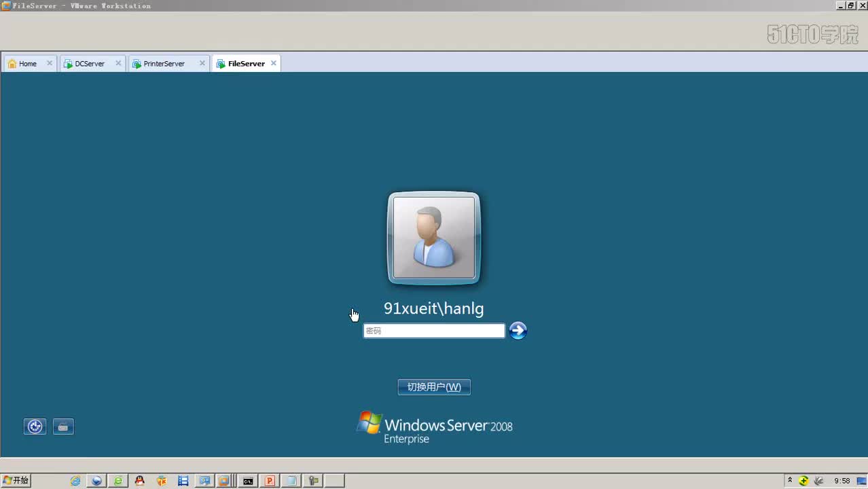Click the user account picture
868x489 pixels.
434,238
